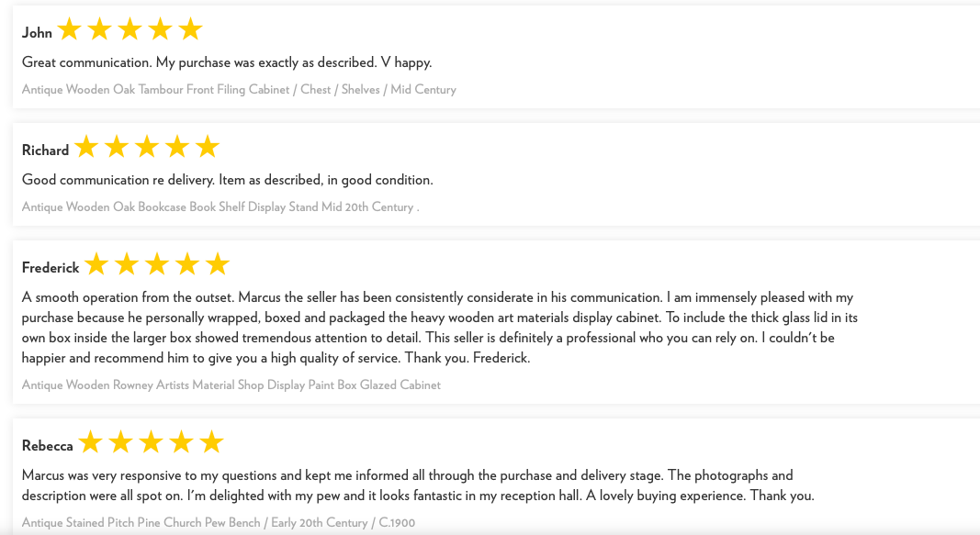Click Frederick's review paragraph about smooth operation
This screenshot has height=535, width=980.
pos(440,327)
